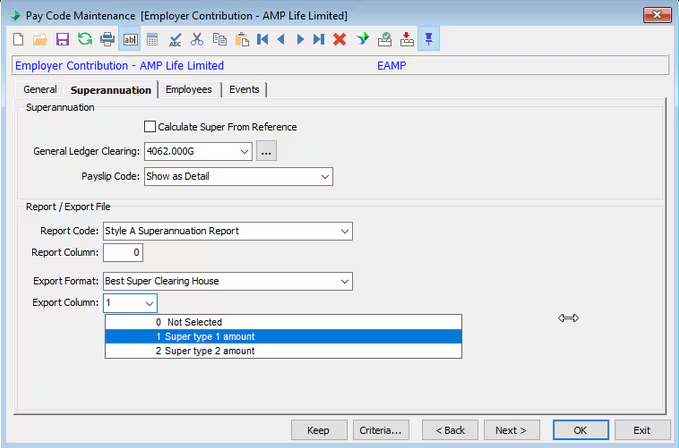Open the Payslip Code dropdown
679x448 pixels.
tap(325, 177)
